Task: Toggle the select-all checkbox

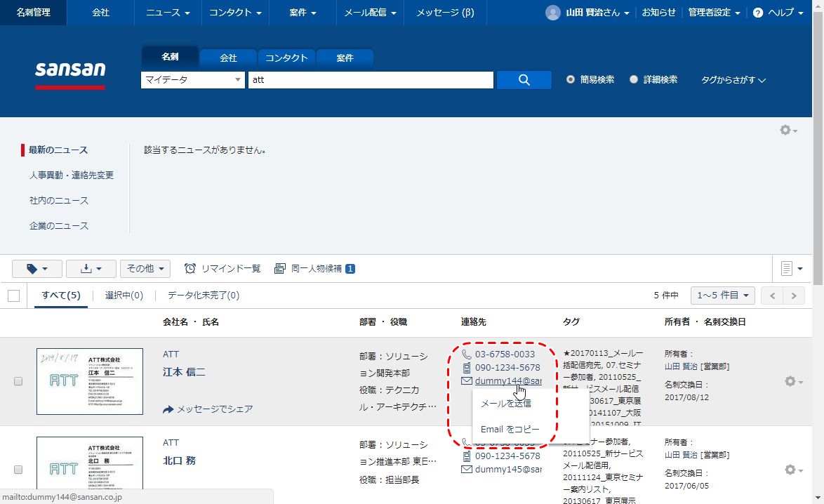Action: [13, 296]
